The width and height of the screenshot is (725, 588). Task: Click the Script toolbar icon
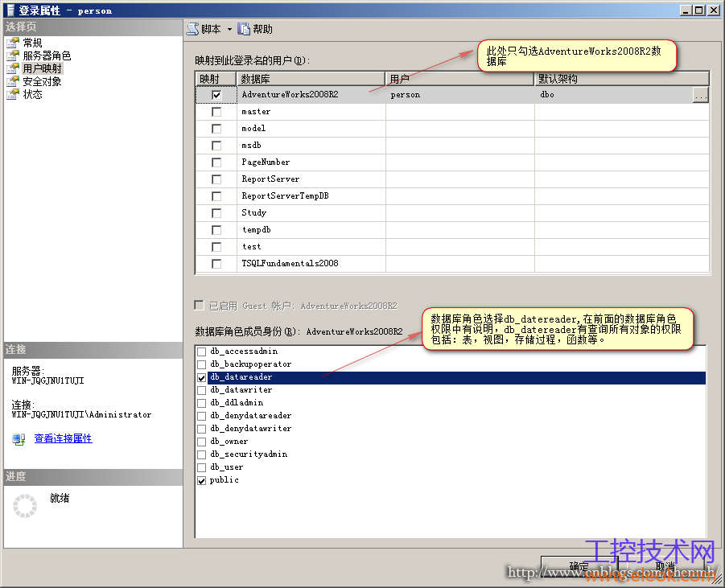tap(192, 29)
